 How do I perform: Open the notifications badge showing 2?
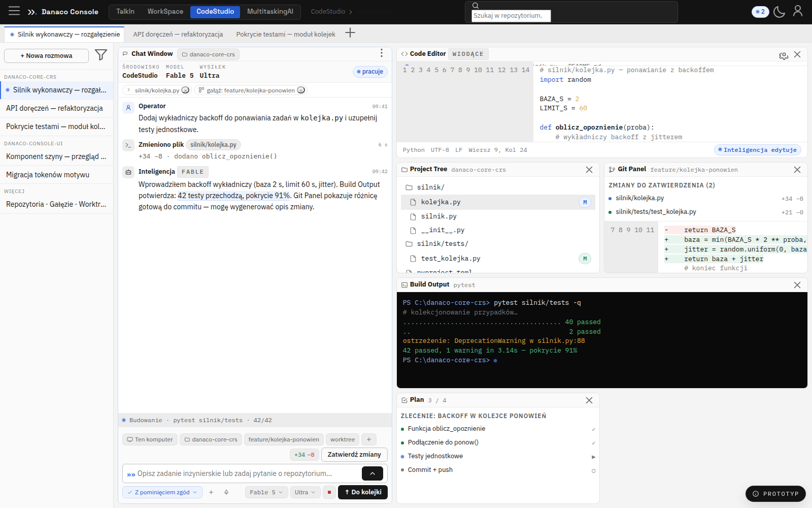760,12
